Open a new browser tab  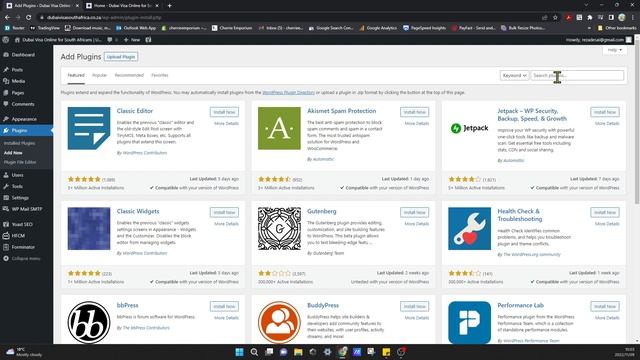(x=169, y=6)
